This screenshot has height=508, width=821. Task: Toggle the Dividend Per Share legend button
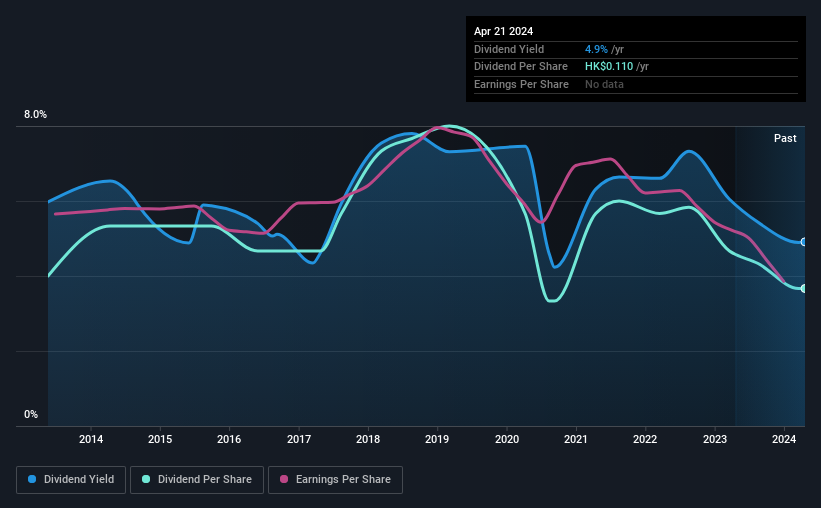pyautogui.click(x=197, y=480)
